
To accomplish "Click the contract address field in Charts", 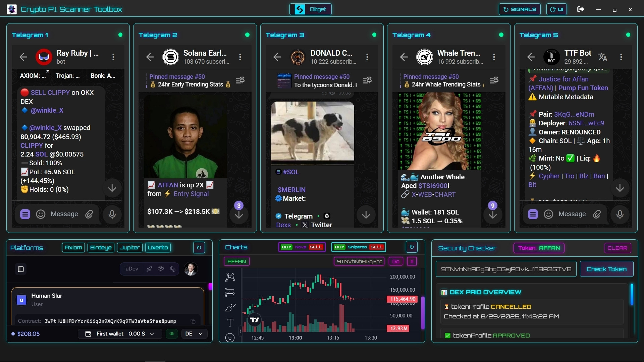I will point(360,261).
